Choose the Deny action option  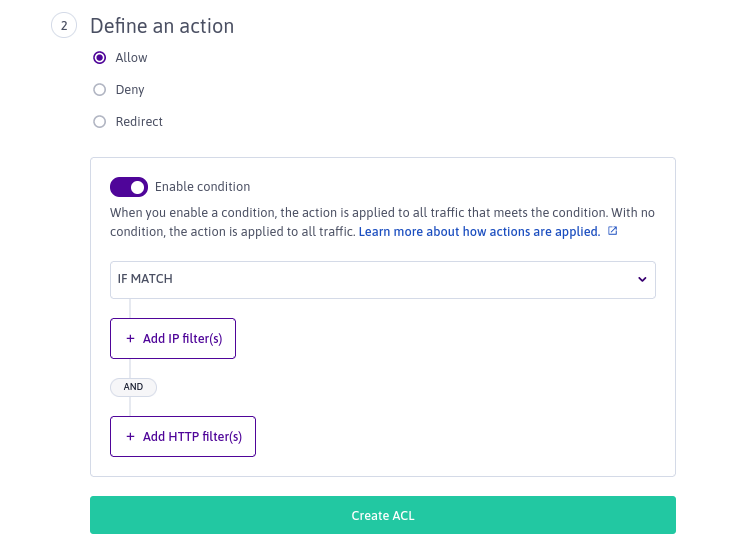(x=99, y=90)
